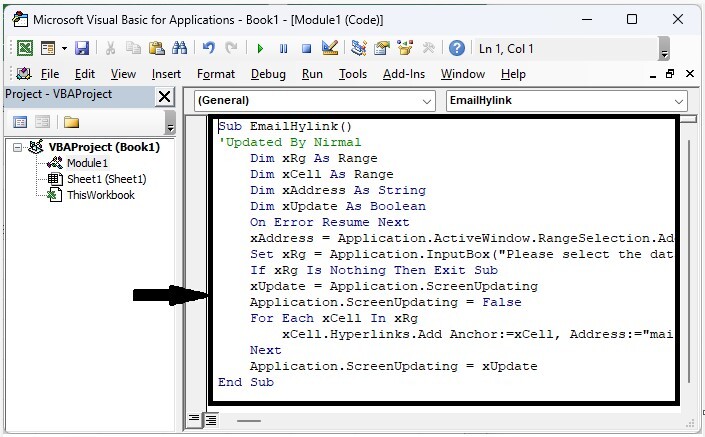The height and width of the screenshot is (437, 705).
Task: Click the View Microsoft Excel icon
Action: [x=25, y=48]
